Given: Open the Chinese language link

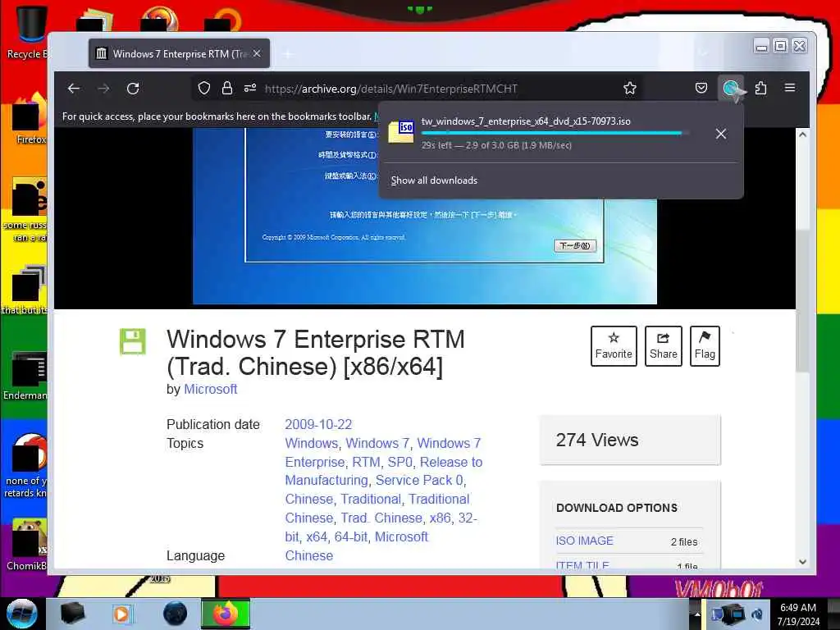Looking at the screenshot, I should coord(309,555).
